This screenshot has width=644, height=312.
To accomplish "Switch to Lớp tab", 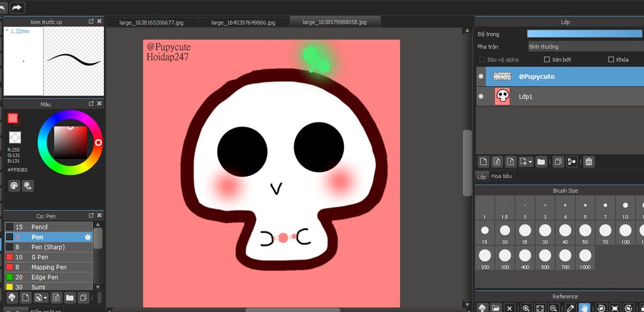I will (482, 177).
